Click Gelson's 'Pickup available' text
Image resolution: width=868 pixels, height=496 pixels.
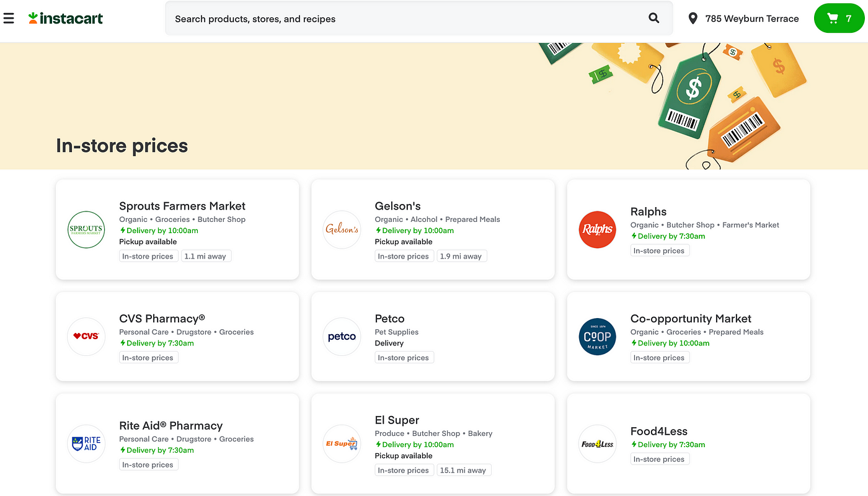pos(404,242)
